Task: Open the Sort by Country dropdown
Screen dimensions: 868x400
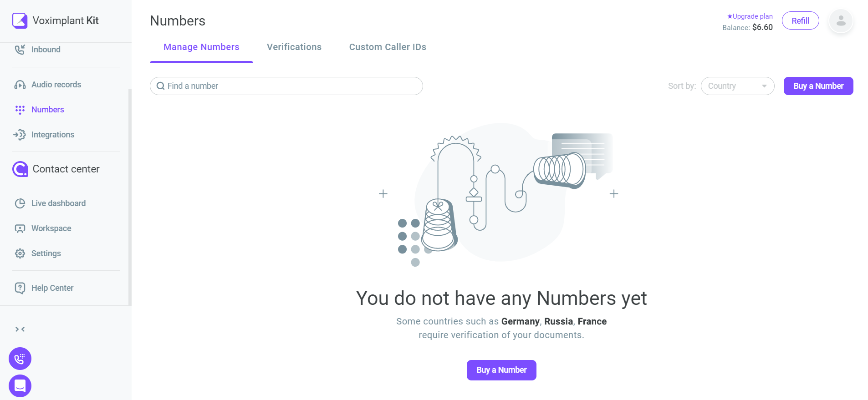Action: [x=737, y=86]
